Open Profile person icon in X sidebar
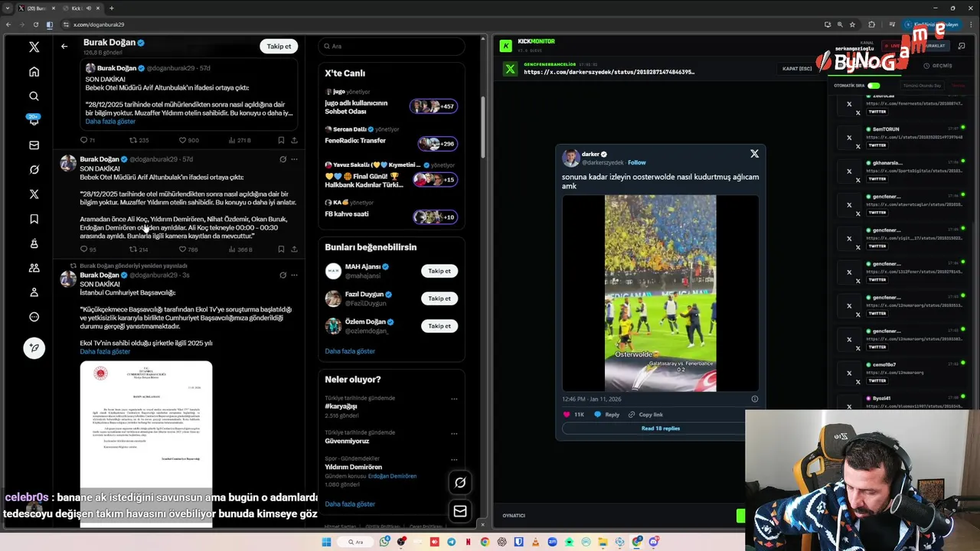The height and width of the screenshot is (551, 980). [34, 292]
